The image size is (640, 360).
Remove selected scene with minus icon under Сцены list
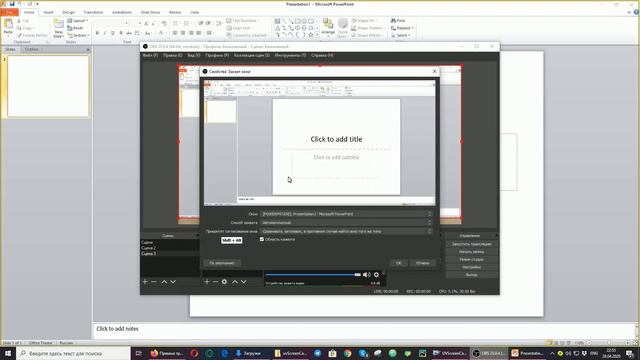(154, 282)
